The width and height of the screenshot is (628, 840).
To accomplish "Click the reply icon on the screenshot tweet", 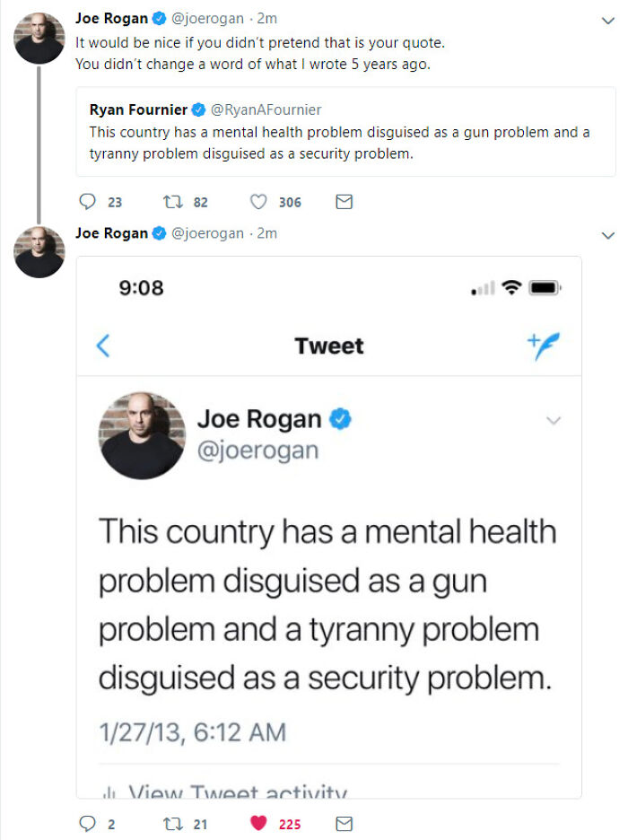I will click(88, 823).
